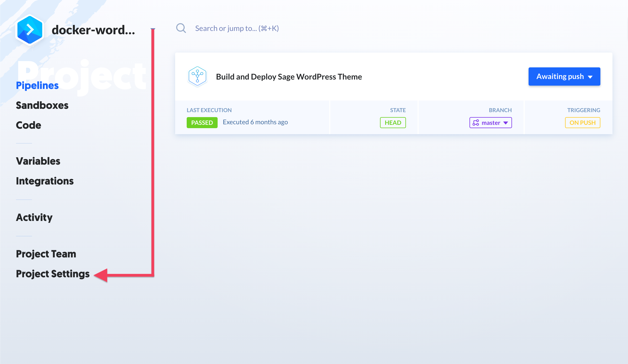Open Build and Deploy Sage WordPress Theme pipeline
628x364 pixels.
click(x=289, y=77)
